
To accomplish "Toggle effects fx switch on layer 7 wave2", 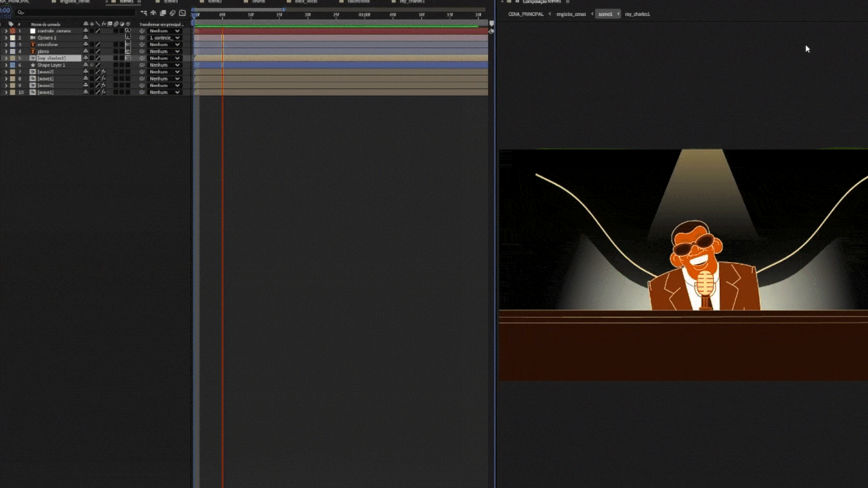I will pyautogui.click(x=104, y=72).
